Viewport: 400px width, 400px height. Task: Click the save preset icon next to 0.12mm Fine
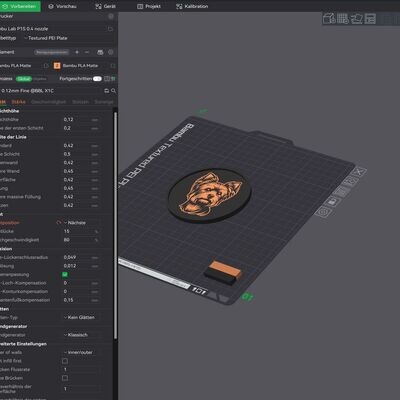pos(107,91)
